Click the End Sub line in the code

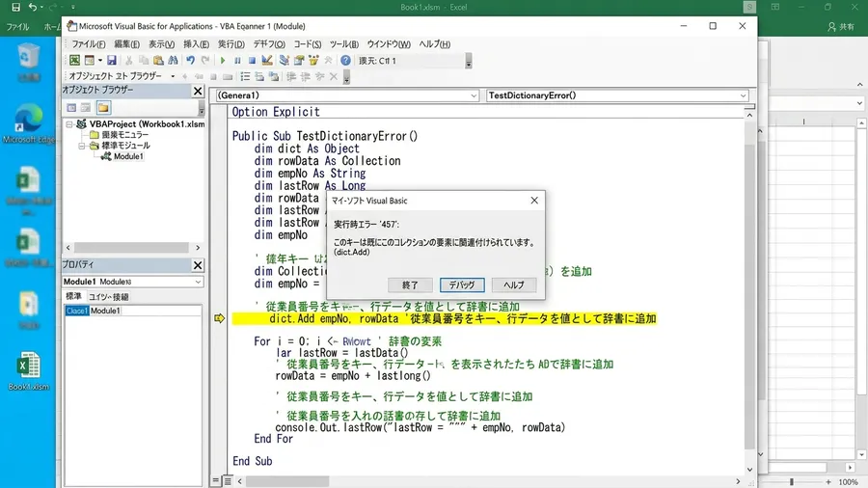pyautogui.click(x=253, y=461)
